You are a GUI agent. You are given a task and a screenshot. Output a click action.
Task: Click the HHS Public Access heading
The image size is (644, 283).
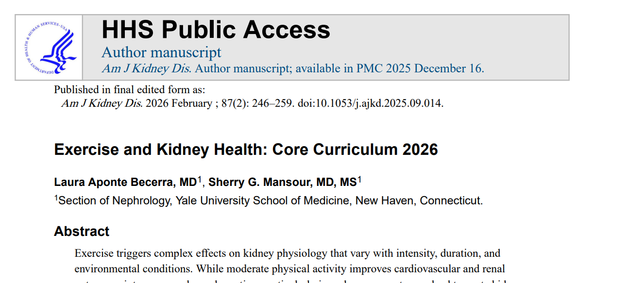(216, 30)
